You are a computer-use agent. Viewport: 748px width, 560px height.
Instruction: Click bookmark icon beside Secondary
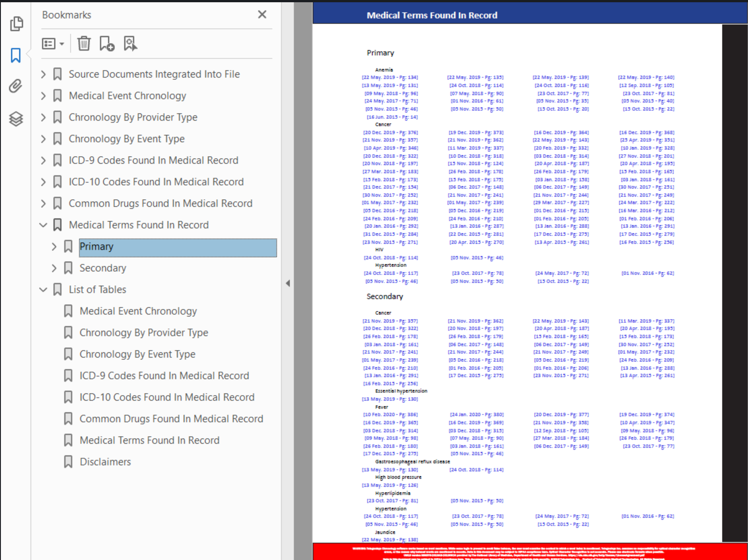click(x=68, y=268)
